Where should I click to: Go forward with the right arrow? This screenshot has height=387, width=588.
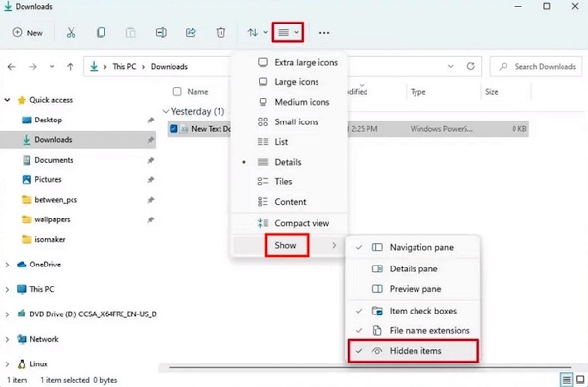(x=33, y=67)
